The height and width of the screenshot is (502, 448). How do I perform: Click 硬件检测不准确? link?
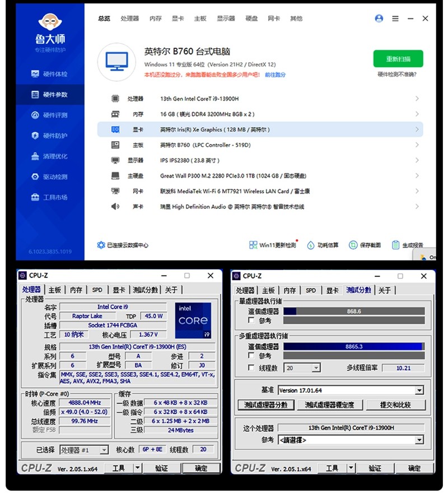coord(397,75)
